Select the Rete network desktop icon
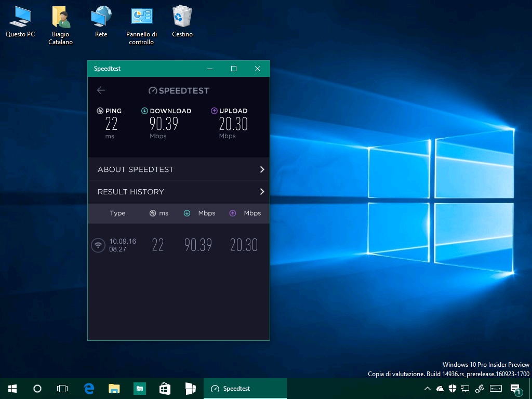The height and width of the screenshot is (399, 532). (x=101, y=21)
